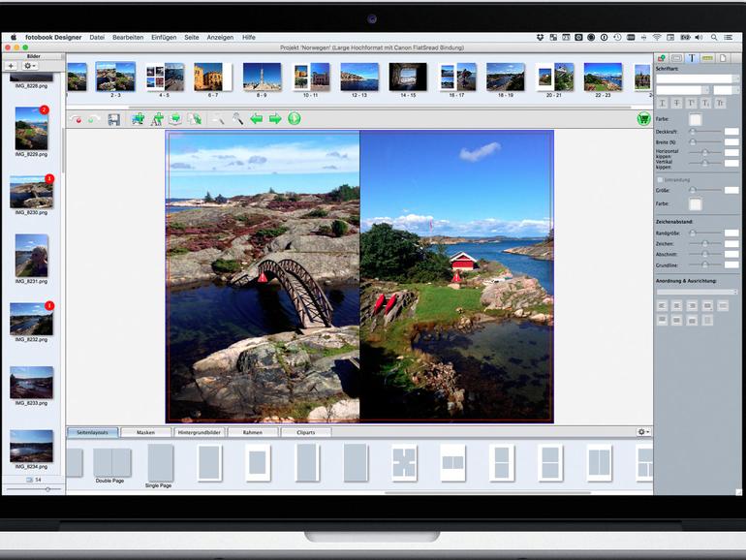Open the Umrandung Farbe color swatch
The width and height of the screenshot is (746, 560).
click(695, 204)
